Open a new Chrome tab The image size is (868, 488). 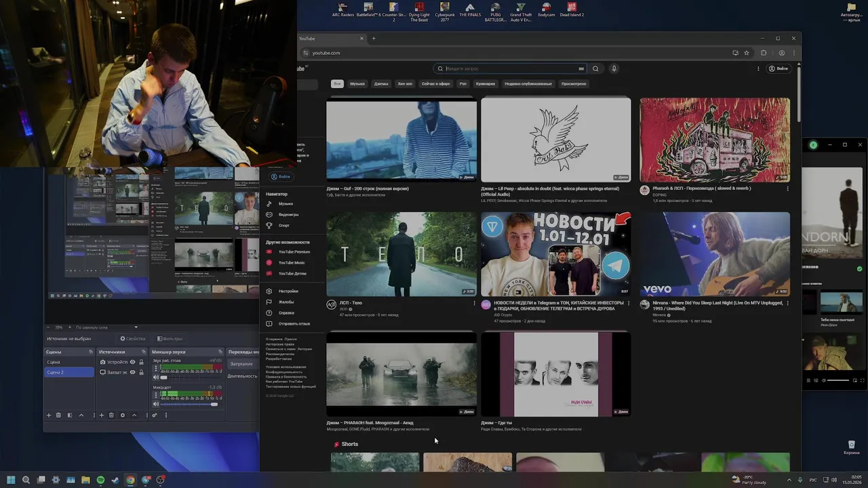tap(374, 39)
